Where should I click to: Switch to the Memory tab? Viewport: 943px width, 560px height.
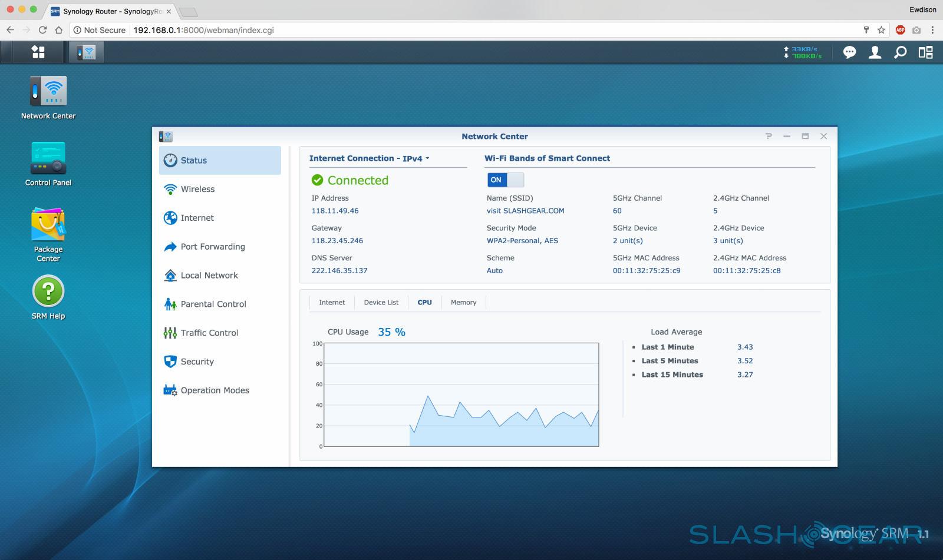(463, 302)
